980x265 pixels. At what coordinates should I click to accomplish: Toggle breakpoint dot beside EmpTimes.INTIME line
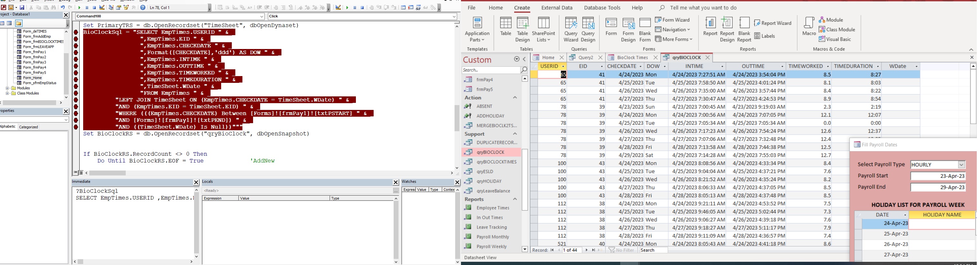point(76,59)
